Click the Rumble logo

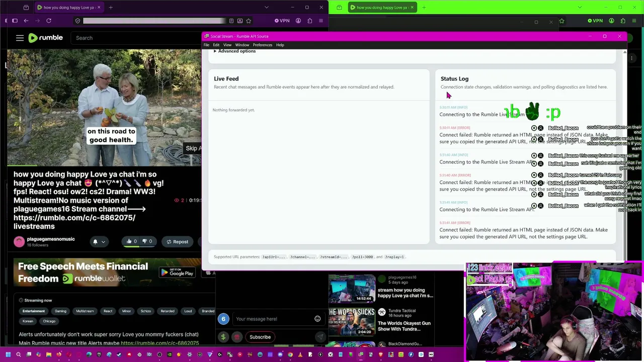pos(45,38)
